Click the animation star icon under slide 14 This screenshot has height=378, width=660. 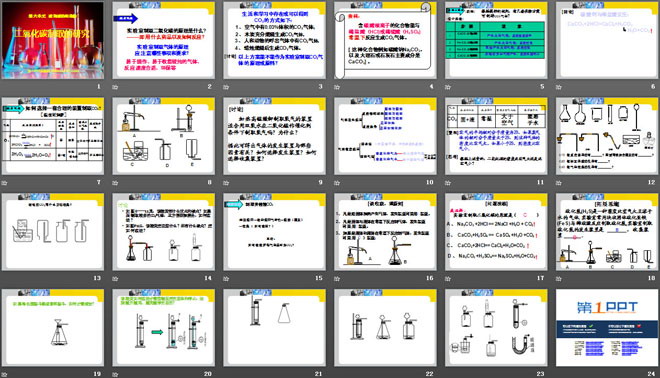(x=115, y=278)
